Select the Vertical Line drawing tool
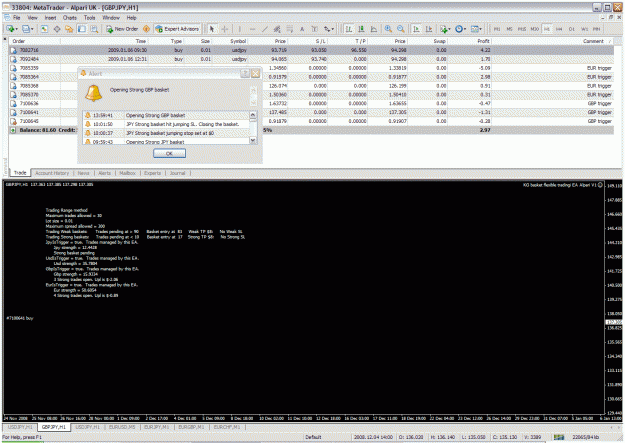The height and width of the screenshot is (443, 625). click(240, 29)
